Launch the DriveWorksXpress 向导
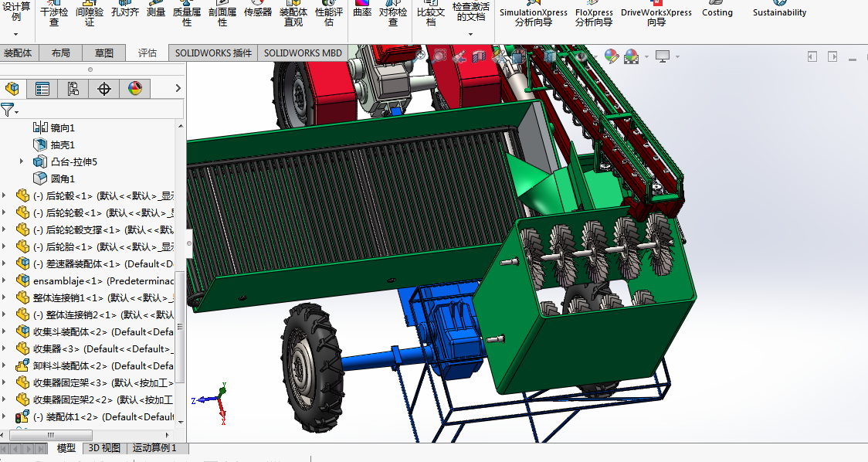This screenshot has height=462, width=868. click(x=656, y=15)
